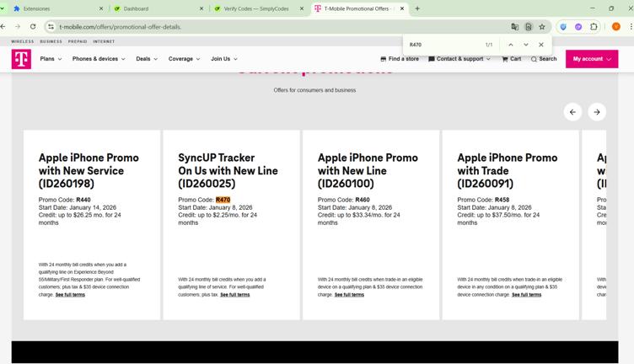The image size is (634, 364).
Task: Go to next find result
Action: tap(526, 45)
